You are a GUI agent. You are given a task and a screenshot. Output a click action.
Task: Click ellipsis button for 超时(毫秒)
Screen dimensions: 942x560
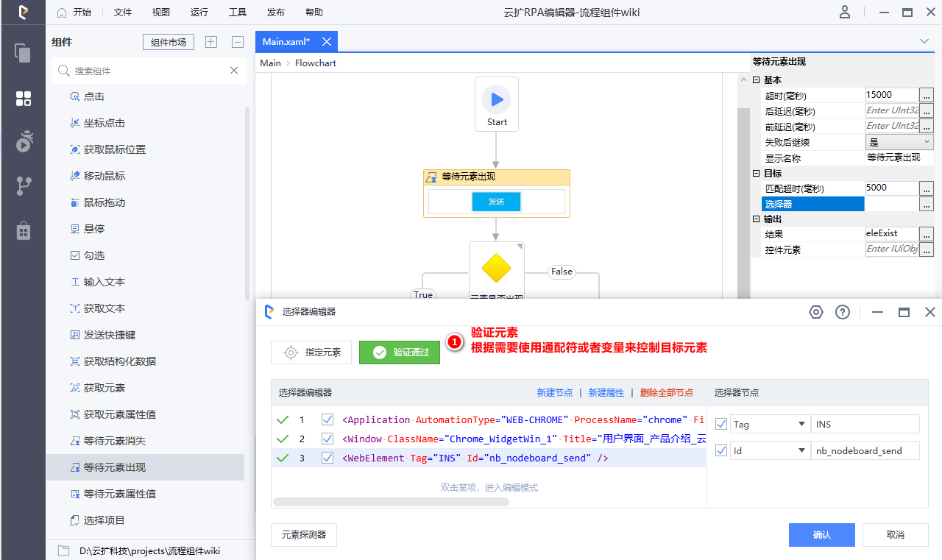[927, 95]
